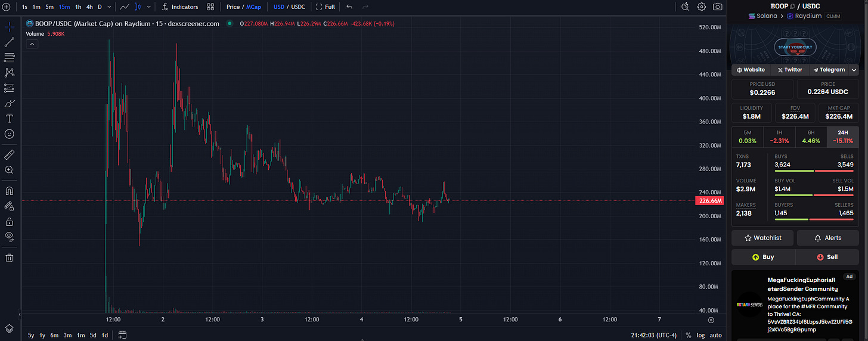This screenshot has width=868, height=341.
Task: Set date range to 5d
Action: pos(93,335)
